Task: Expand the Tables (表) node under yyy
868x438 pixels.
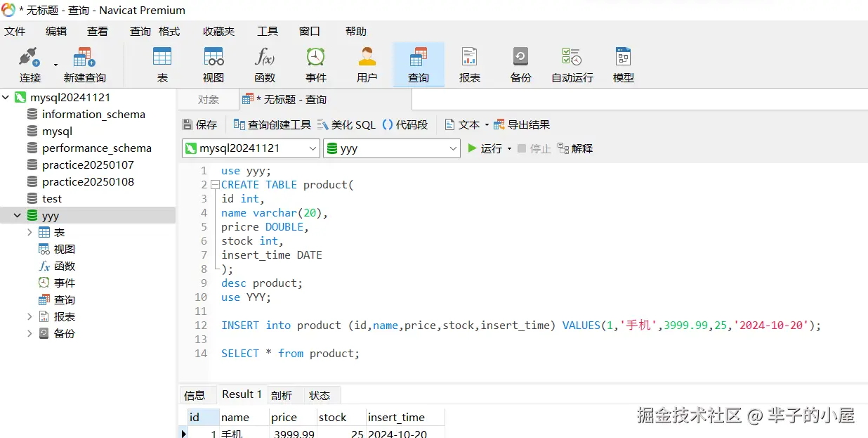Action: tap(29, 232)
